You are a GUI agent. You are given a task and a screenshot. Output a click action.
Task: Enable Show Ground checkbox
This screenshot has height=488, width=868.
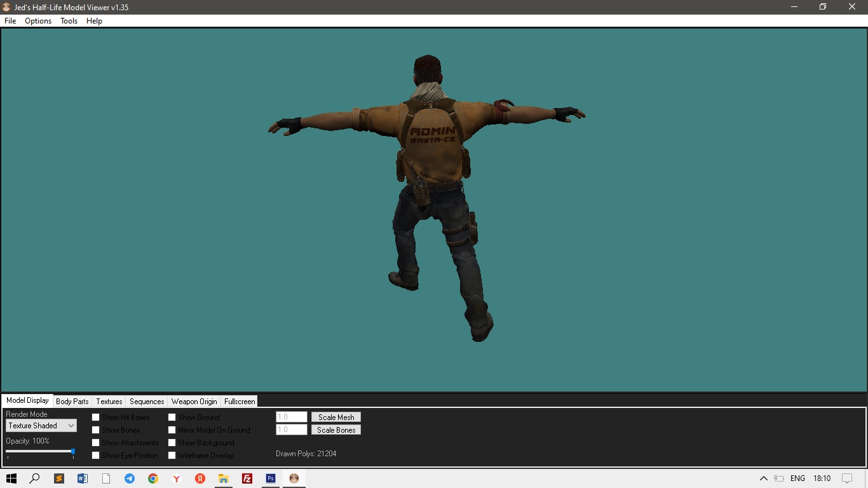tap(172, 417)
